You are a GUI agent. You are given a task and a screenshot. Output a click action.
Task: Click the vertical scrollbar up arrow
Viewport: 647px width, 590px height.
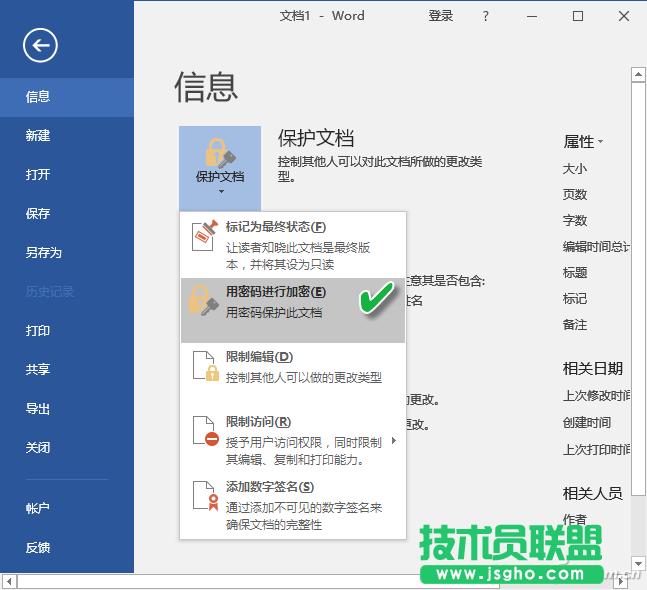(637, 74)
